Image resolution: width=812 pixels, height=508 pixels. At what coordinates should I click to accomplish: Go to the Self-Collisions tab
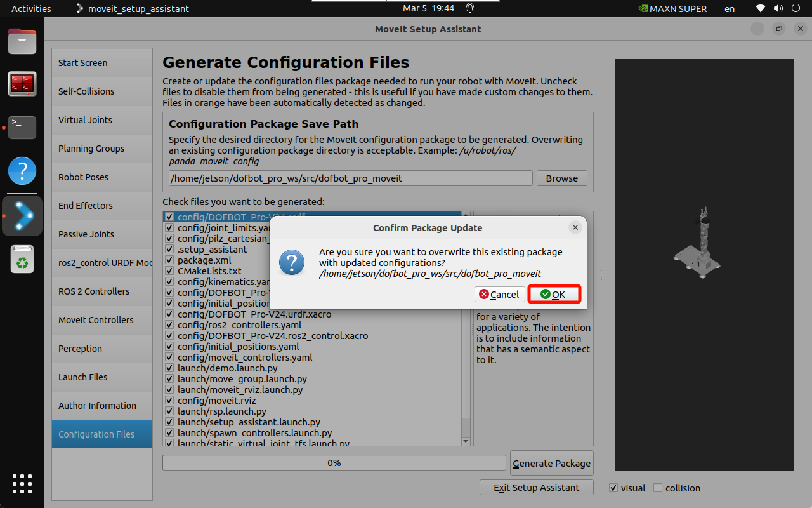(102, 91)
